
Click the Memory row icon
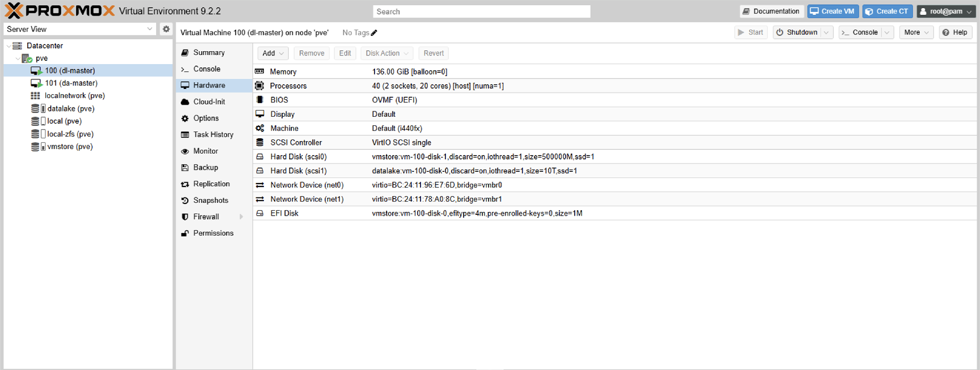pos(260,72)
